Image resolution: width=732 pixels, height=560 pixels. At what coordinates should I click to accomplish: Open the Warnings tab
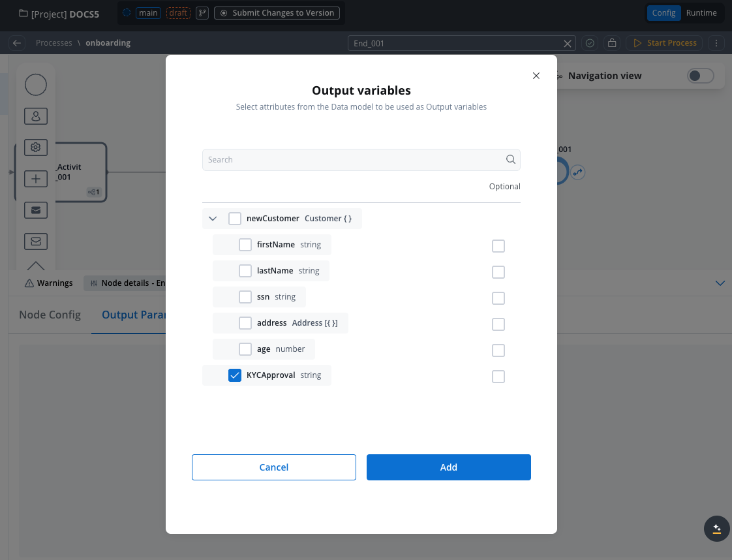click(49, 283)
